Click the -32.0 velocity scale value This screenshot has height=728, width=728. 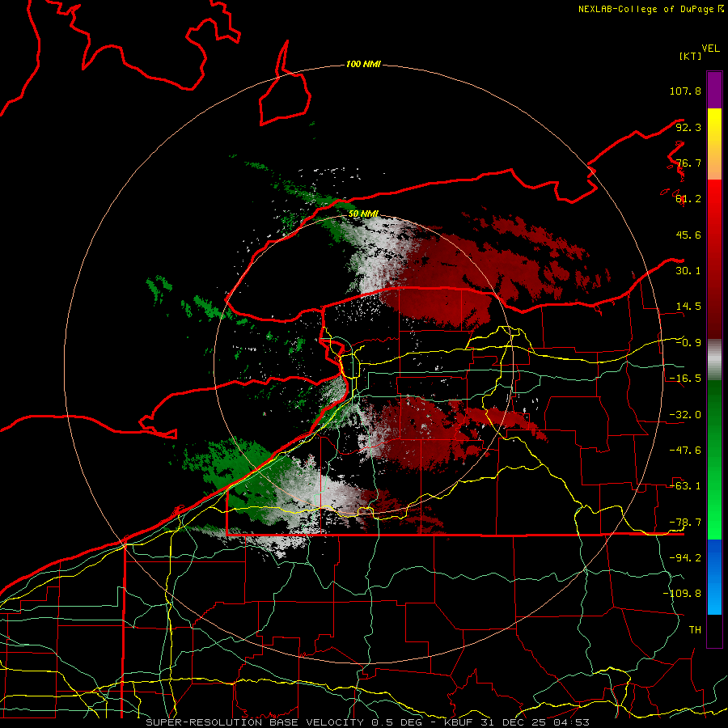point(685,415)
